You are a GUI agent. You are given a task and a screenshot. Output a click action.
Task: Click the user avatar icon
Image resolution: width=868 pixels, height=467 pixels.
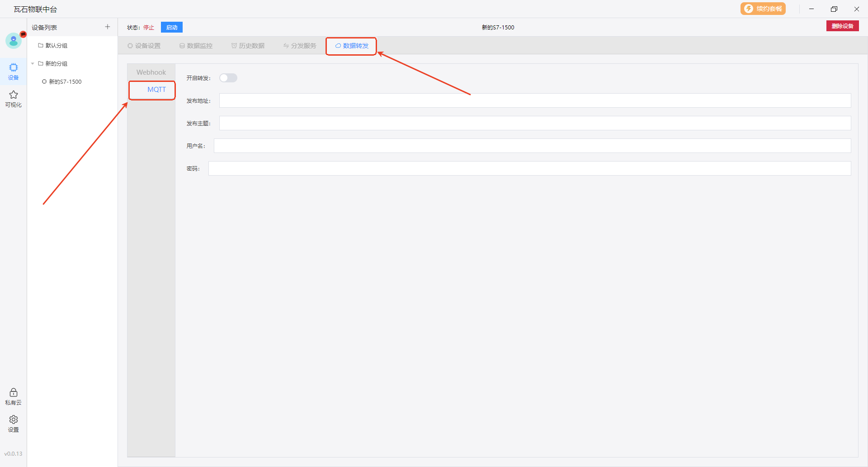click(14, 41)
